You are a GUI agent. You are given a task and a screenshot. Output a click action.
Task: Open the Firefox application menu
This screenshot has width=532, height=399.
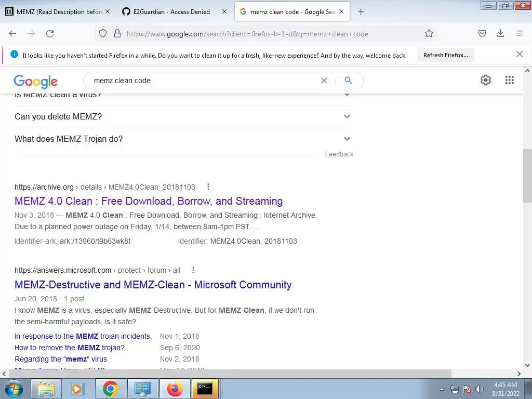519,33
